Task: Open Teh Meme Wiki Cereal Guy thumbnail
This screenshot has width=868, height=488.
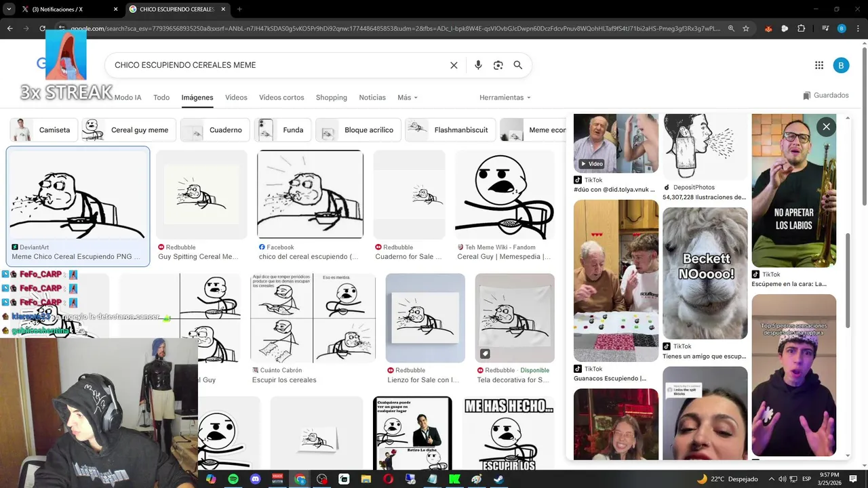Action: [505, 195]
